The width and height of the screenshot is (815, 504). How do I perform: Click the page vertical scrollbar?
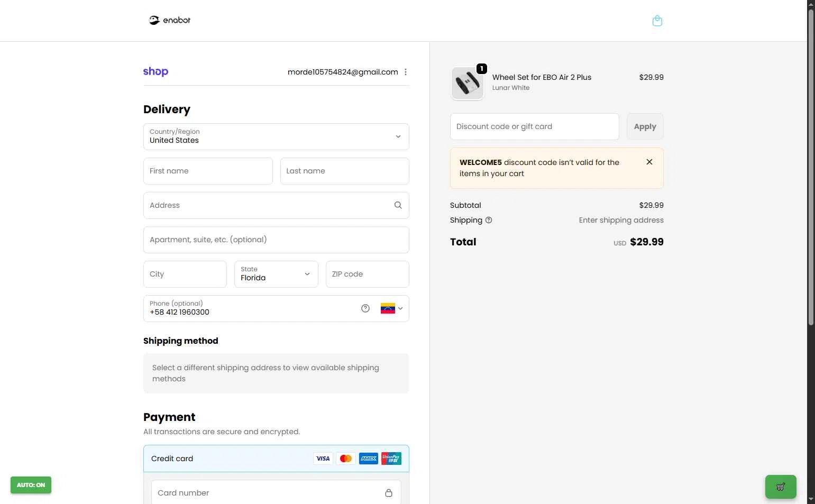[811, 168]
